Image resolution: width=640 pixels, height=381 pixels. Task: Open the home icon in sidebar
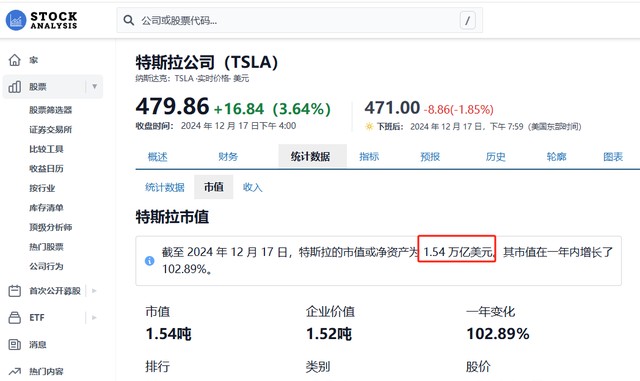pos(15,60)
